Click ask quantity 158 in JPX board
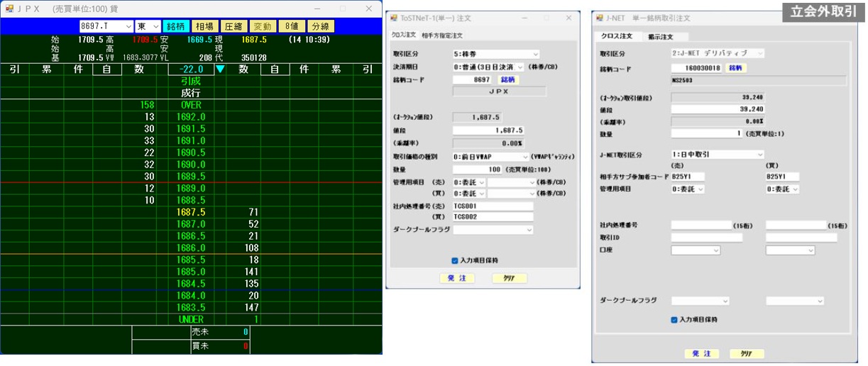This screenshot has height=366, width=868. (x=147, y=105)
